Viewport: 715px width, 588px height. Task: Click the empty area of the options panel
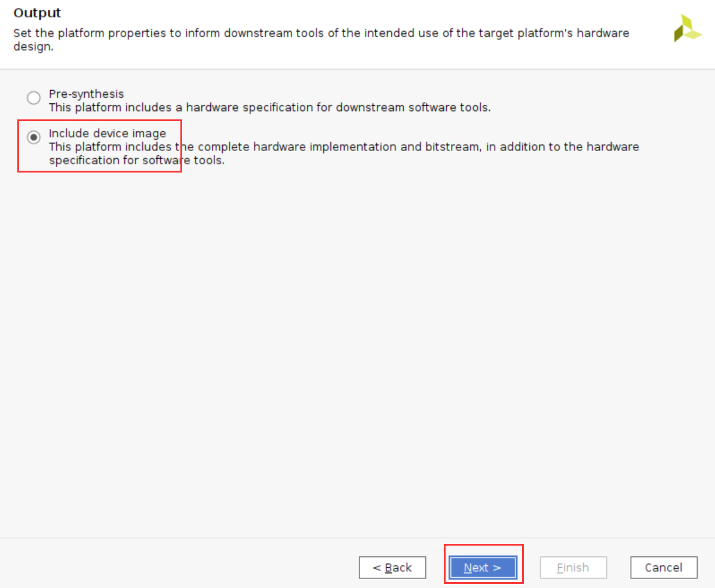point(357,351)
